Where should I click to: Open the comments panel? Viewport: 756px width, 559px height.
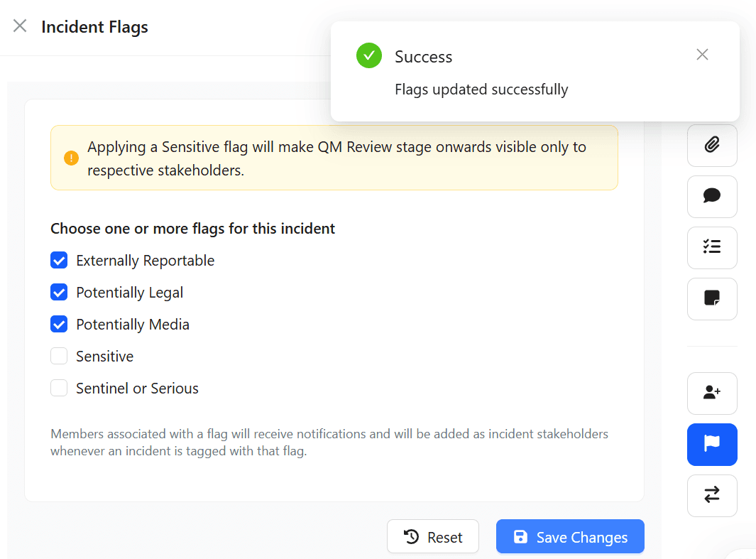coord(712,197)
